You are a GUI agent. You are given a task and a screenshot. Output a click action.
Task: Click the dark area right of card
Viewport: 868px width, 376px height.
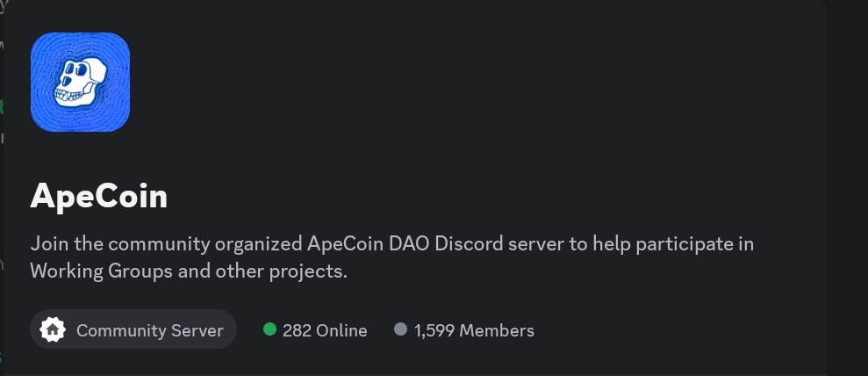[x=847, y=176]
